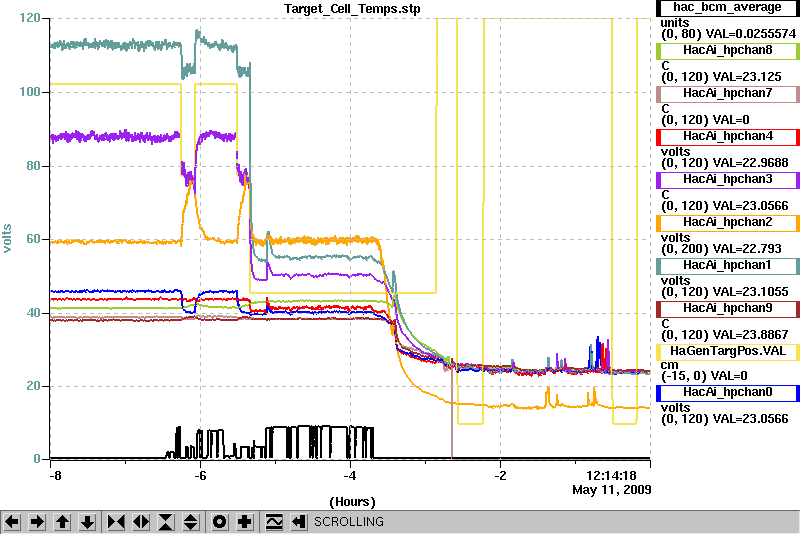Click the 12:14:18 time label
Viewport: 800px width, 534px height.
tap(611, 476)
